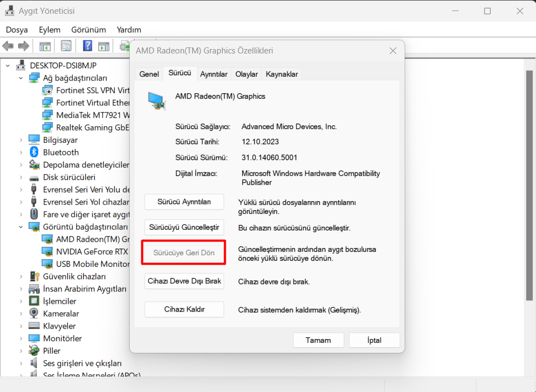Collapse the Ağ bağdaştırıcıları node
This screenshot has height=392, width=536.
pos(21,78)
